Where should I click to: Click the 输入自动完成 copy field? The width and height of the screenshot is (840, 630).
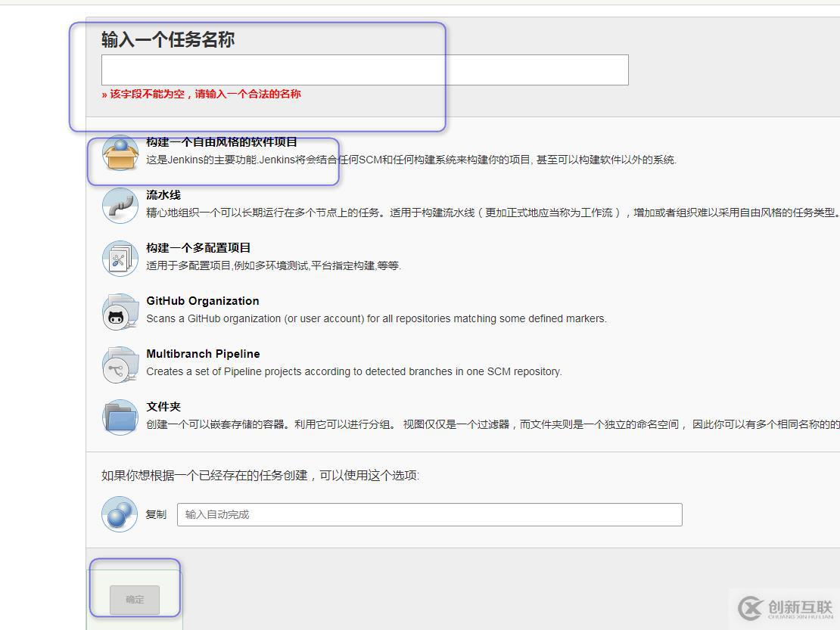point(430,514)
